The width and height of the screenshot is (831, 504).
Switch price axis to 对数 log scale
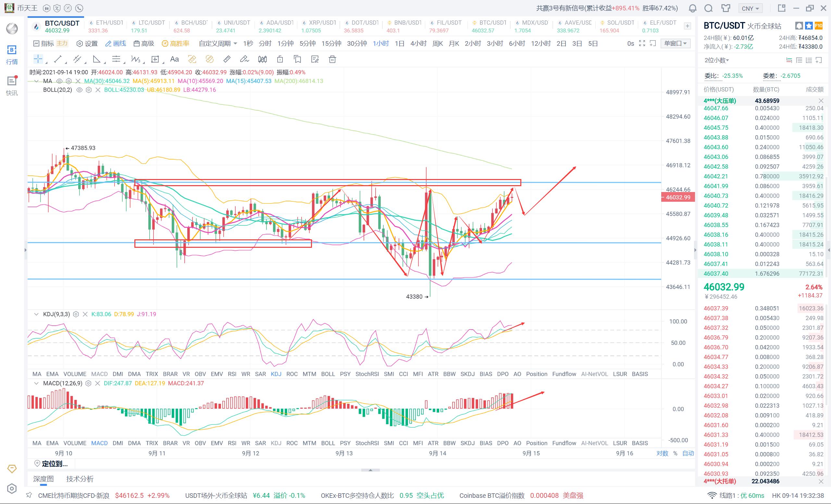(663, 453)
